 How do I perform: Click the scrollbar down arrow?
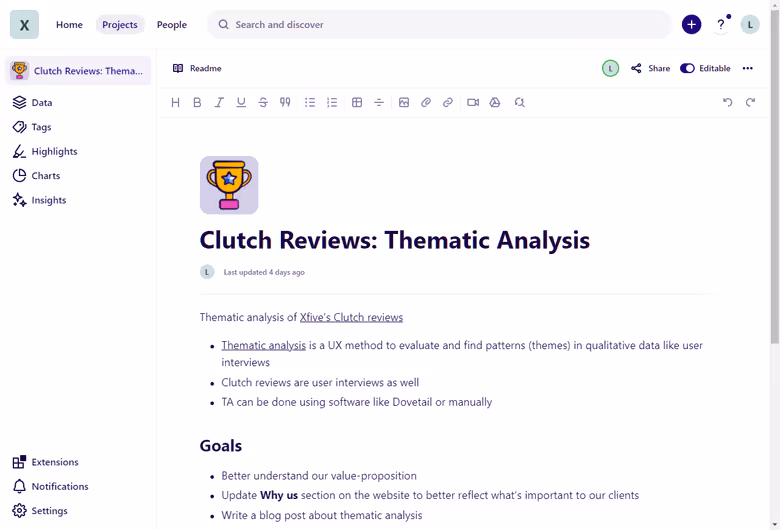coord(775,525)
